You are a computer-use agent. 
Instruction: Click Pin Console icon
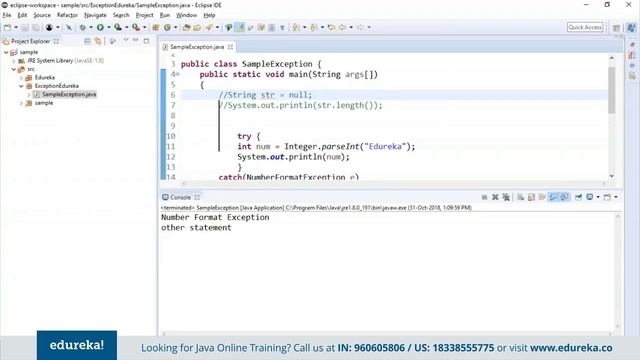(578, 197)
